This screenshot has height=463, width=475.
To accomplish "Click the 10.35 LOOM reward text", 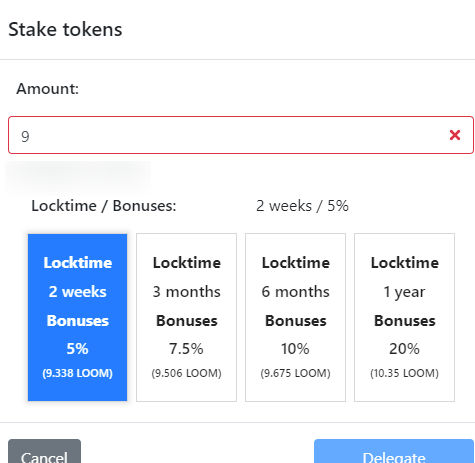I will pos(404,373).
